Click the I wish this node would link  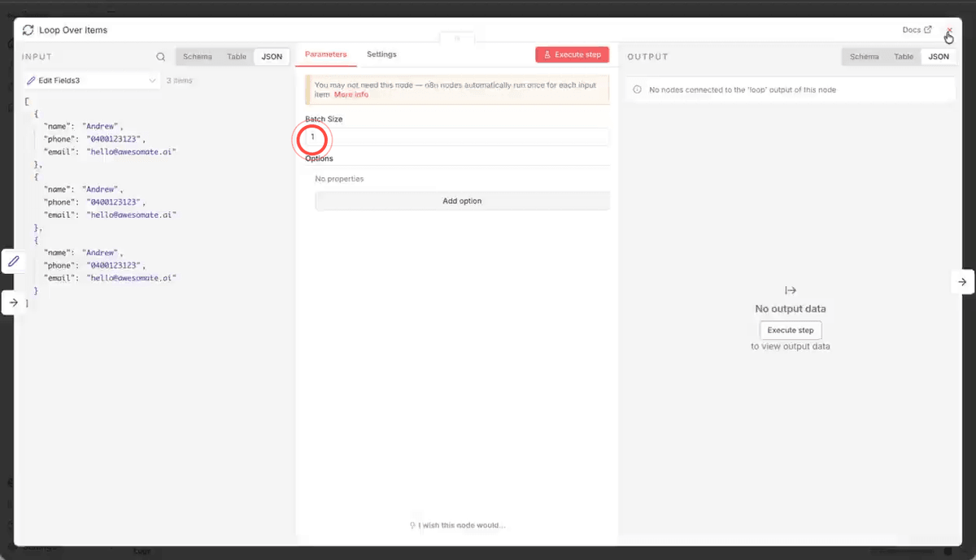(462, 525)
